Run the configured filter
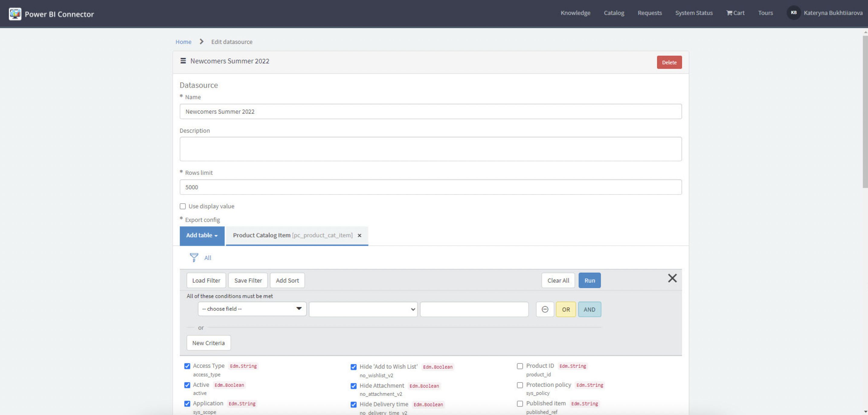 (589, 280)
